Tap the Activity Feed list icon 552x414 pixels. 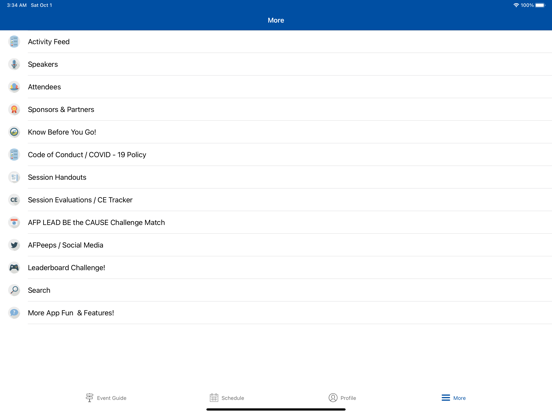(x=14, y=42)
